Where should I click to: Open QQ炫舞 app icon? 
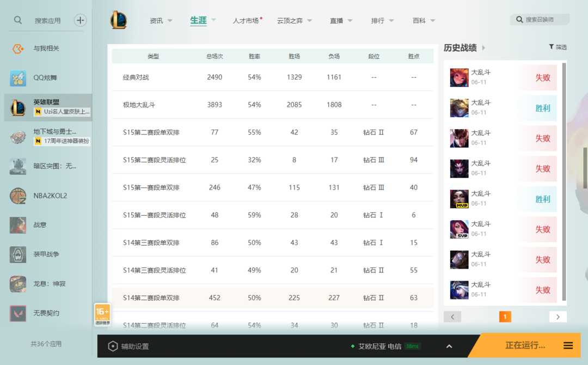click(x=18, y=78)
